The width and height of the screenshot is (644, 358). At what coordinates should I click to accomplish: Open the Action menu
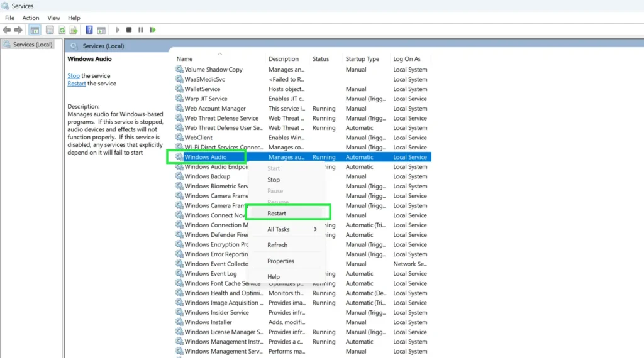[x=31, y=18]
